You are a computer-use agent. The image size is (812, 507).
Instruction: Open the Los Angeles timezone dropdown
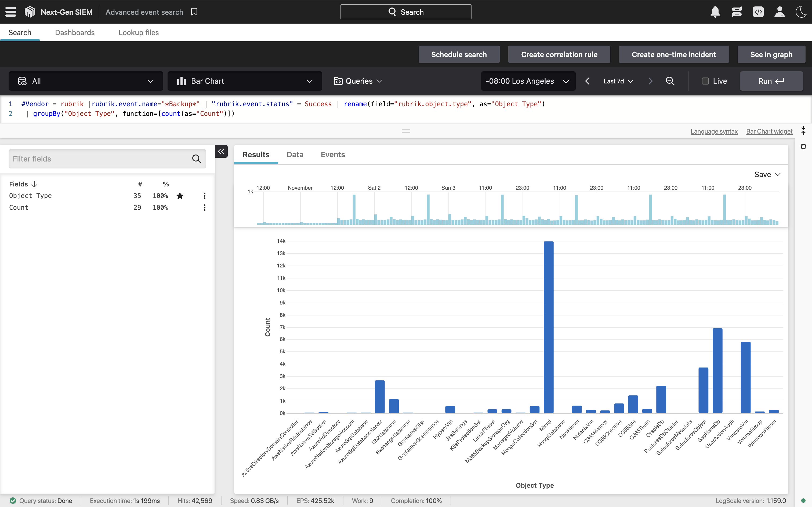pos(528,81)
